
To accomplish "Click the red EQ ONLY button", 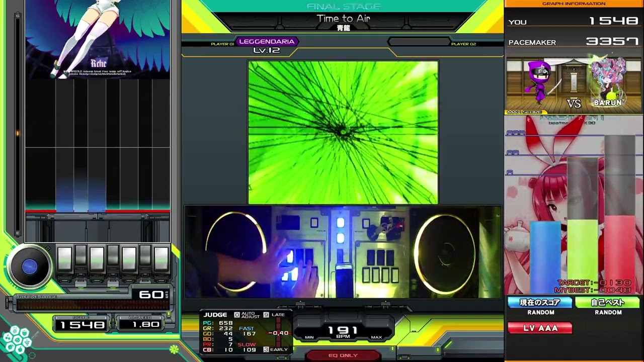I will [343, 355].
